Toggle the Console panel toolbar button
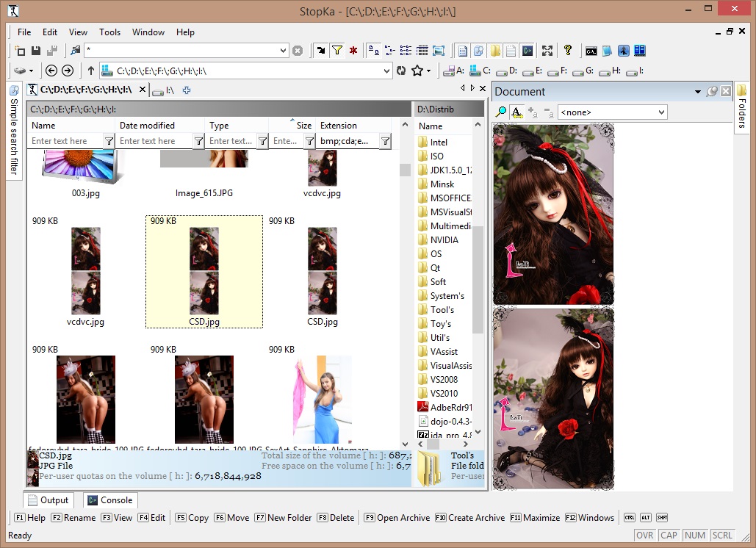Viewport: 756px width, 548px height. click(x=528, y=50)
